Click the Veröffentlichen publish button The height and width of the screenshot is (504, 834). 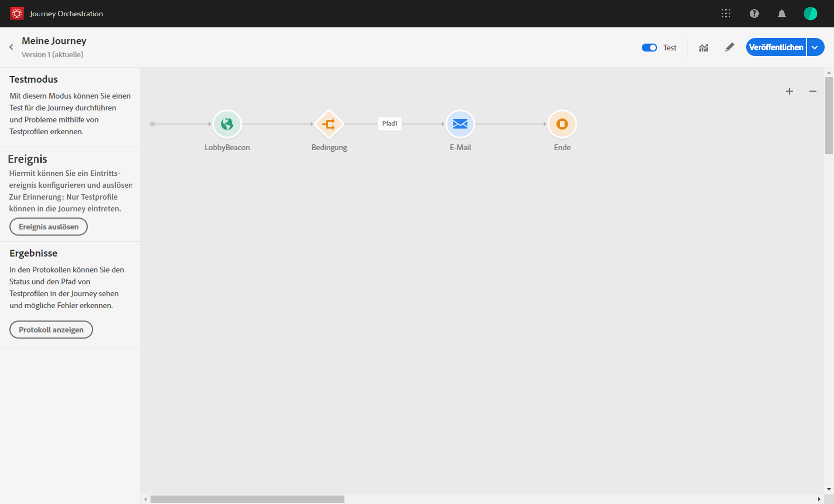(776, 47)
